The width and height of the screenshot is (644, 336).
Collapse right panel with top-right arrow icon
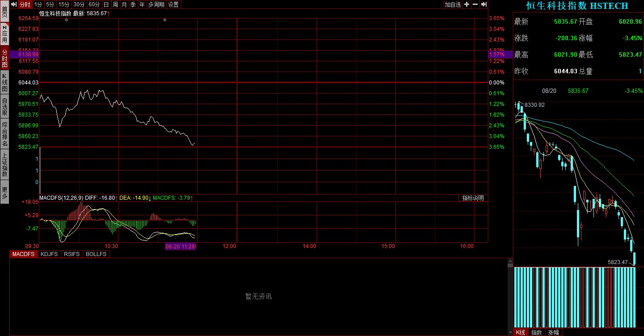click(x=483, y=4)
